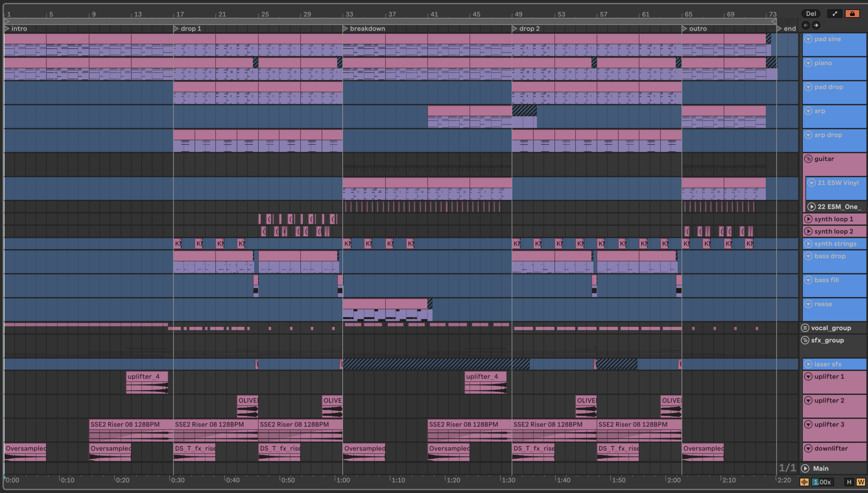
Task: Unfold the guitar group track
Action: 808,159
